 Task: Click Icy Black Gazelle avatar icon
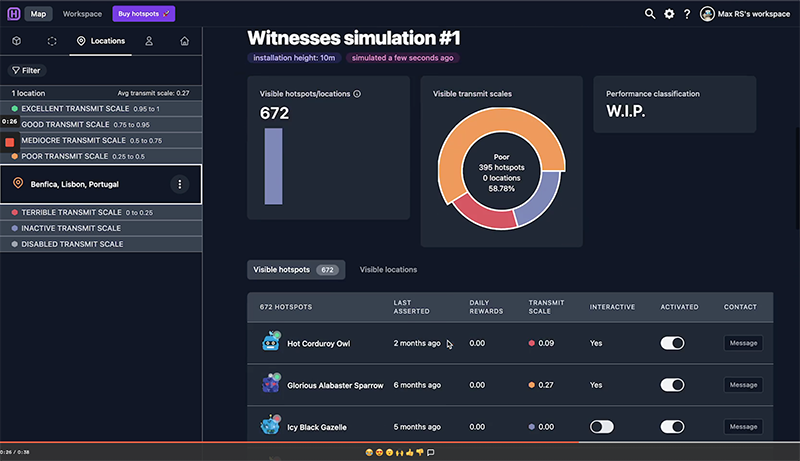pos(271,424)
